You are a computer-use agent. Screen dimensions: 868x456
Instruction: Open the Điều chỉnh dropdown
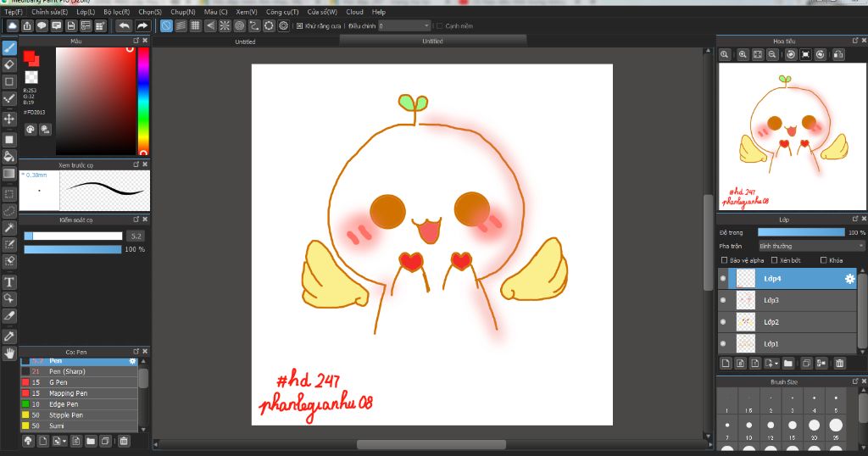[x=404, y=26]
